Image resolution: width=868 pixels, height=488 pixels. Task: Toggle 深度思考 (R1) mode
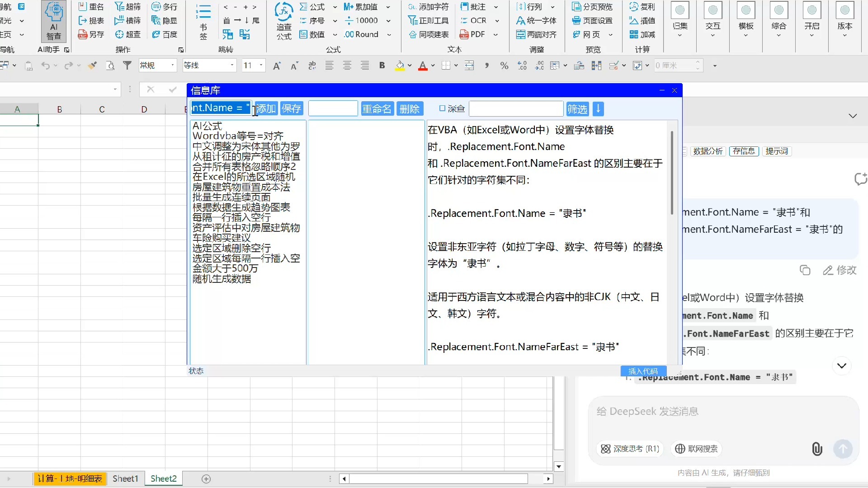tap(630, 449)
